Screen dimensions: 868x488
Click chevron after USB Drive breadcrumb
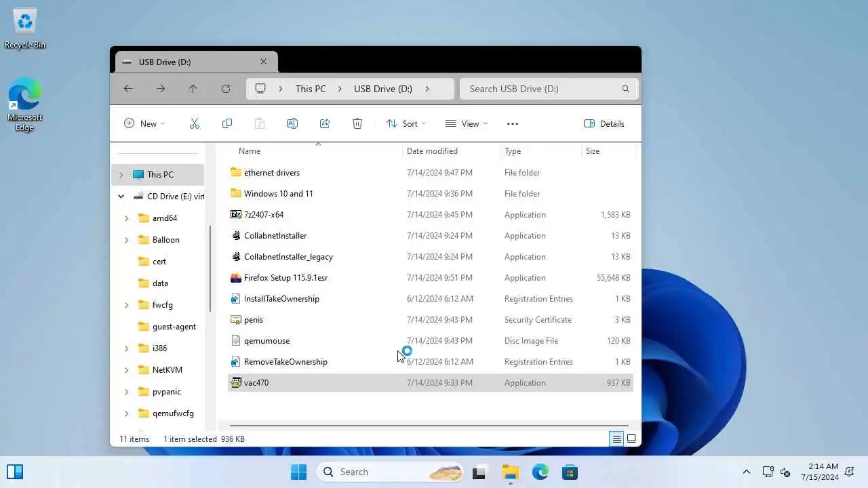(427, 89)
